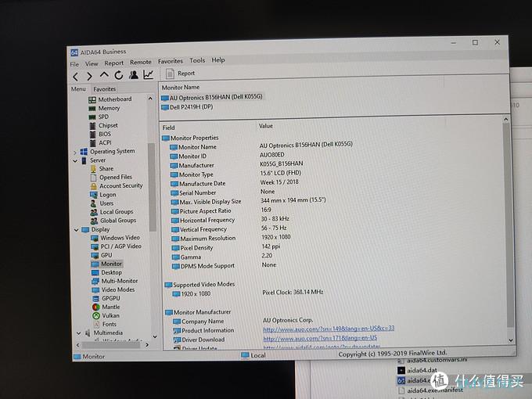Viewport: 532px width, 399px height.
Task: Open the Product Information auo.com link
Action: (329, 329)
